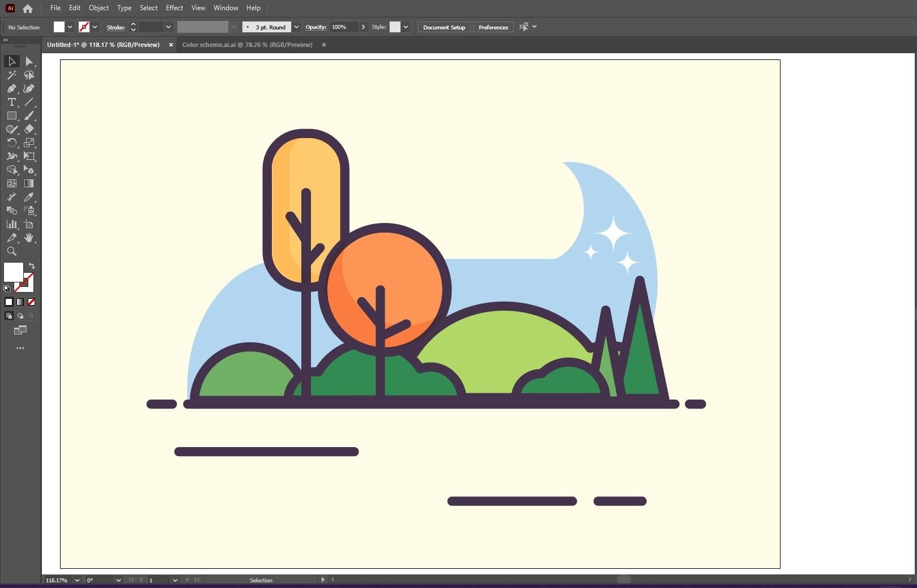Select the Direct Selection tool
This screenshot has height=588, width=917.
point(29,61)
